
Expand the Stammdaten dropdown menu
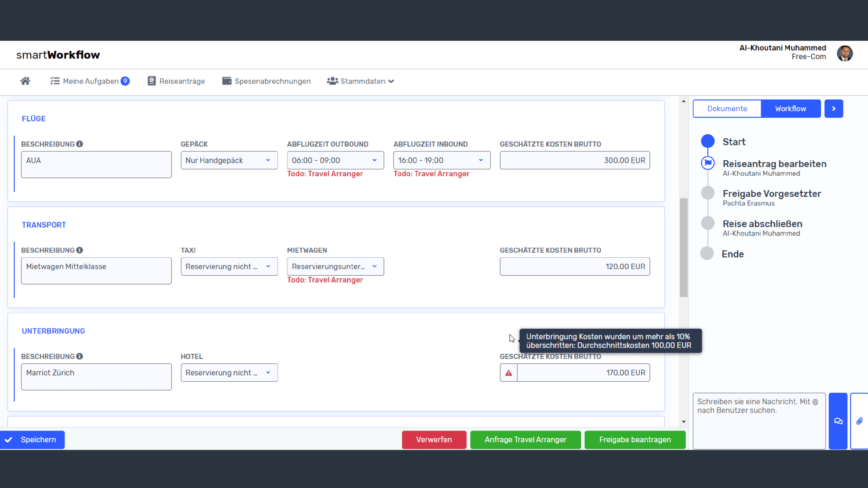(x=361, y=81)
